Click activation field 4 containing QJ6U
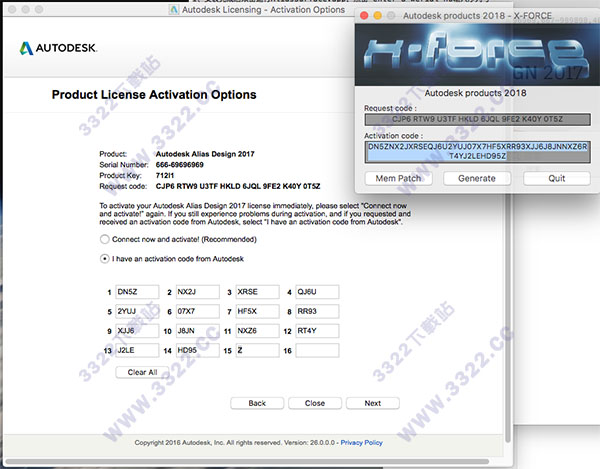 click(x=317, y=292)
